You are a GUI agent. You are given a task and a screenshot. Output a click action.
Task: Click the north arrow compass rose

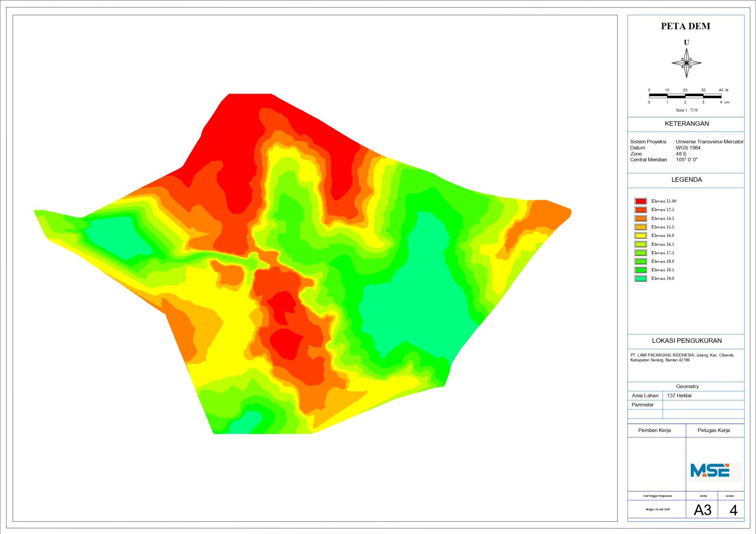click(687, 63)
